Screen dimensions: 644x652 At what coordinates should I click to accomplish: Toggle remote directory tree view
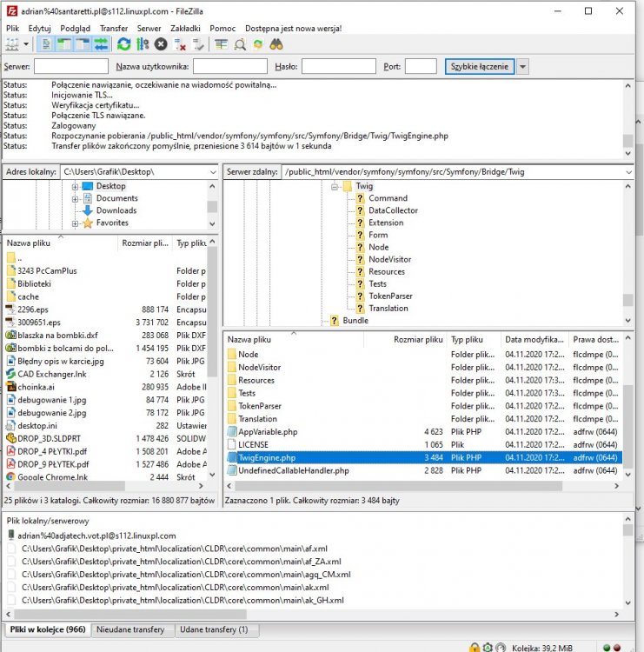pyautogui.click(x=83, y=44)
